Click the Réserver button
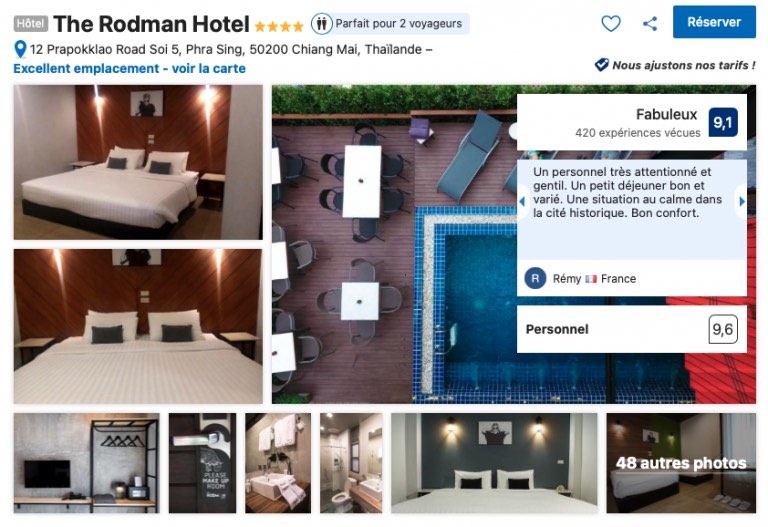 point(714,22)
